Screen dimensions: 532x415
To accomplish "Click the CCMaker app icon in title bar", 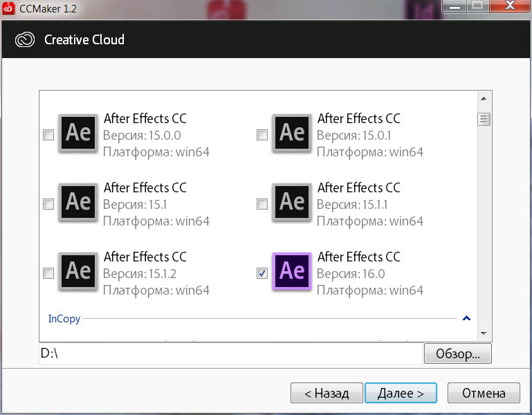I will pyautogui.click(x=8, y=8).
